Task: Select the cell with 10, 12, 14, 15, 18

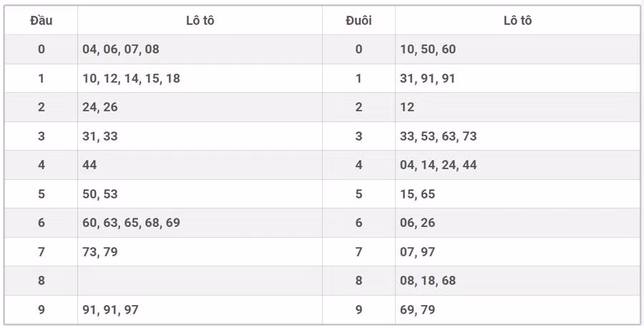Action: [131, 79]
